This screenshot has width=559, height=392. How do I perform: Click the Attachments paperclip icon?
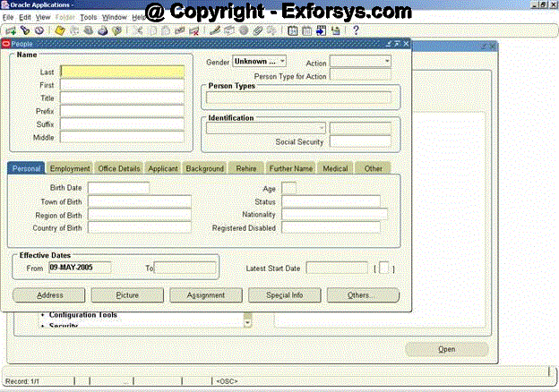pos(258,30)
